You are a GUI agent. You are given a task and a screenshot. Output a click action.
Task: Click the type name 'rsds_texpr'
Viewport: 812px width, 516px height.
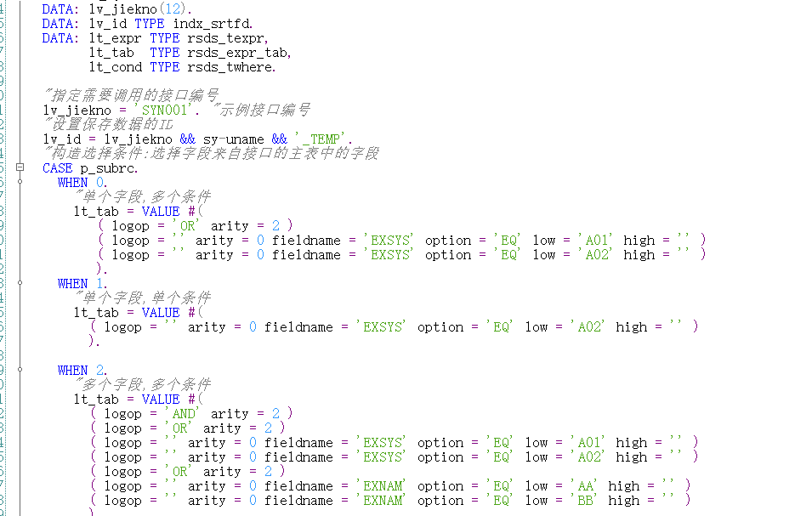pyautogui.click(x=227, y=38)
